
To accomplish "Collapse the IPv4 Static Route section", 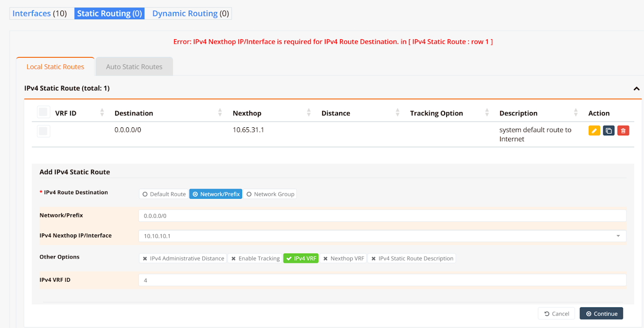I will point(636,89).
